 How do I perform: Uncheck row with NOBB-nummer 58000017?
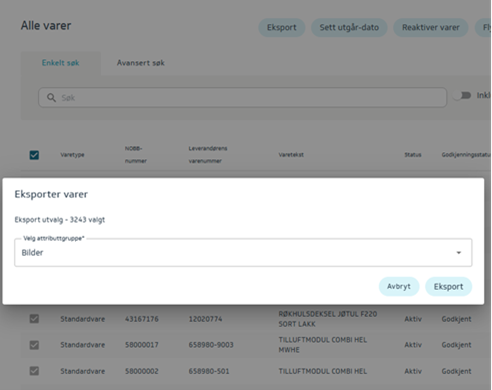coord(34,345)
